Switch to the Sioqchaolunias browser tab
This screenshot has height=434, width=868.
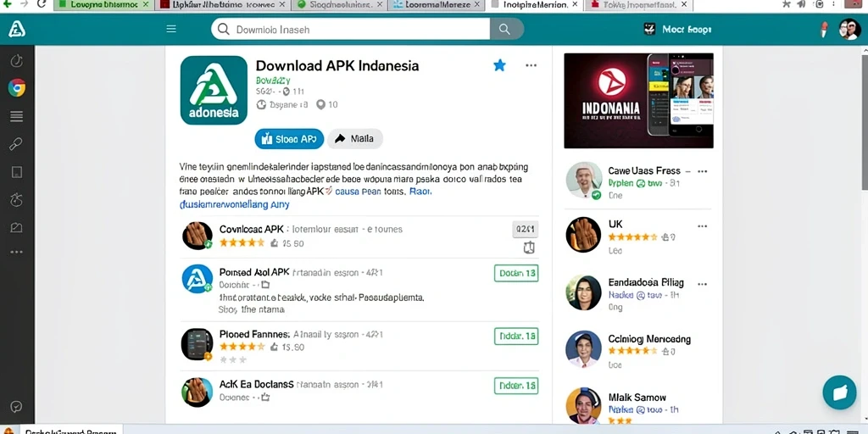pos(339,5)
